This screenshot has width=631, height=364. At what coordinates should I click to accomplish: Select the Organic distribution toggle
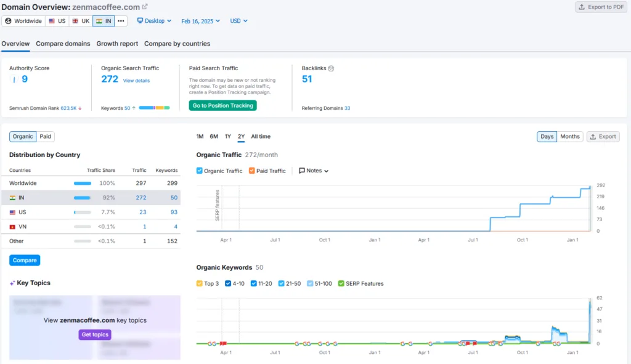[23, 137]
